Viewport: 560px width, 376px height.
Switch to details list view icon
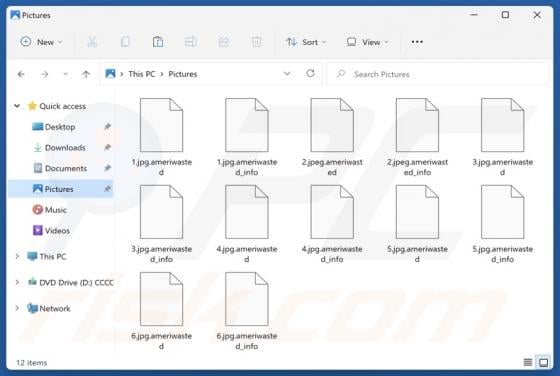point(528,362)
